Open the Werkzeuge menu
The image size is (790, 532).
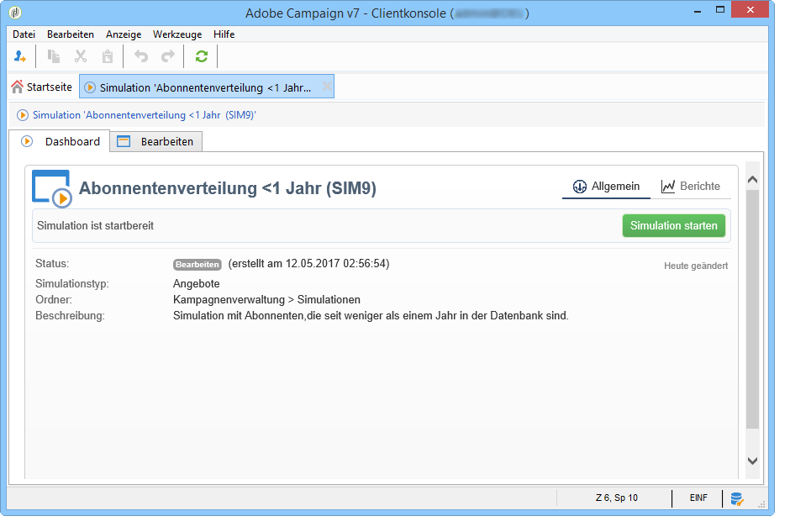click(177, 34)
